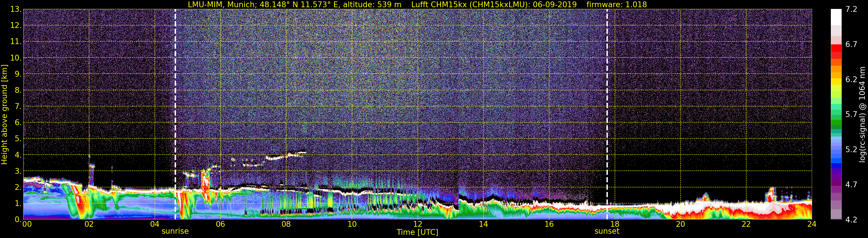Click the height tick label '13.'
The width and height of the screenshot is (868, 238).
click(16, 9)
